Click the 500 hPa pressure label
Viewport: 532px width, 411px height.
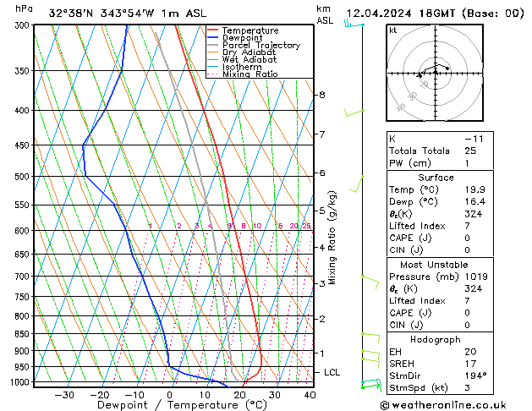22,177
